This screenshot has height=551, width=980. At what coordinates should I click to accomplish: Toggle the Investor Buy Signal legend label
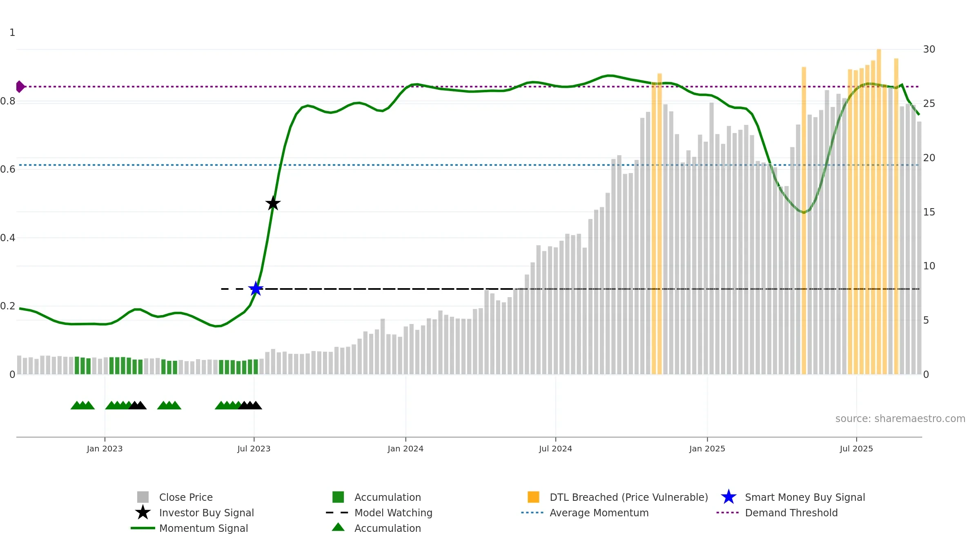pos(207,513)
